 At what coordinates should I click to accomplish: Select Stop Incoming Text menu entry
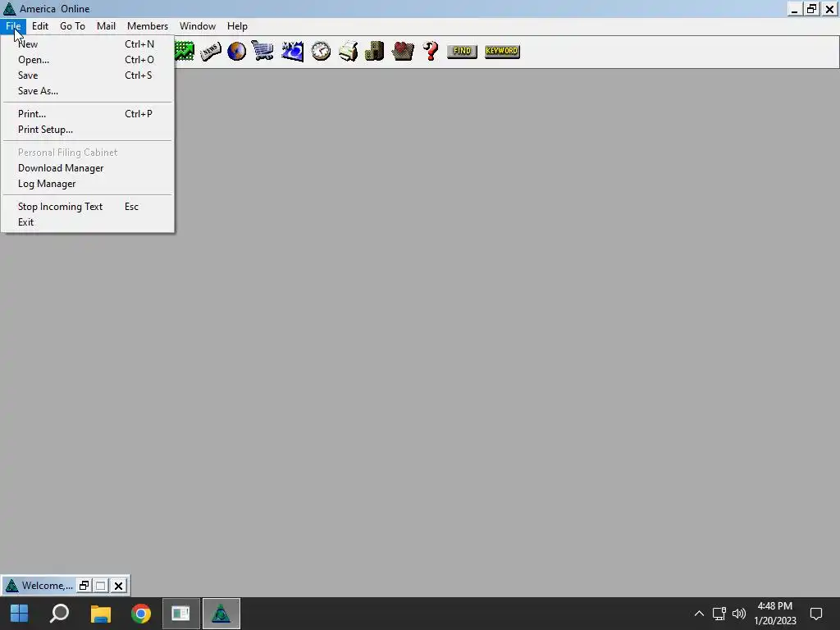[87, 206]
